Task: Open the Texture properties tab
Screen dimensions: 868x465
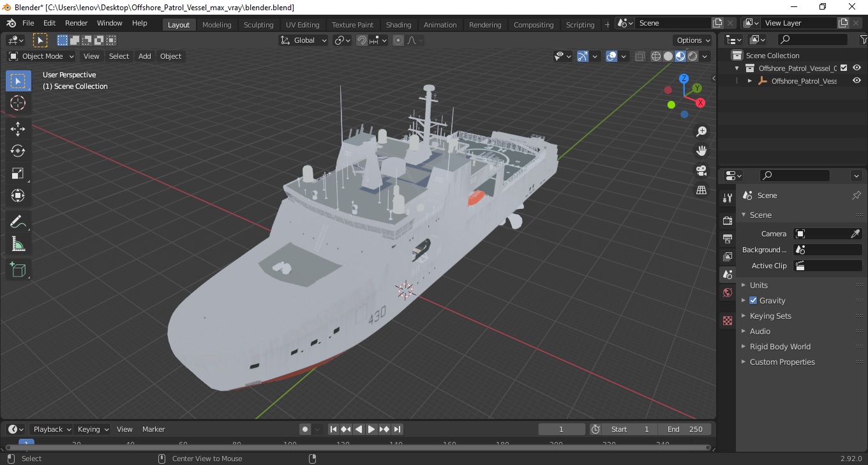Action: pyautogui.click(x=728, y=321)
